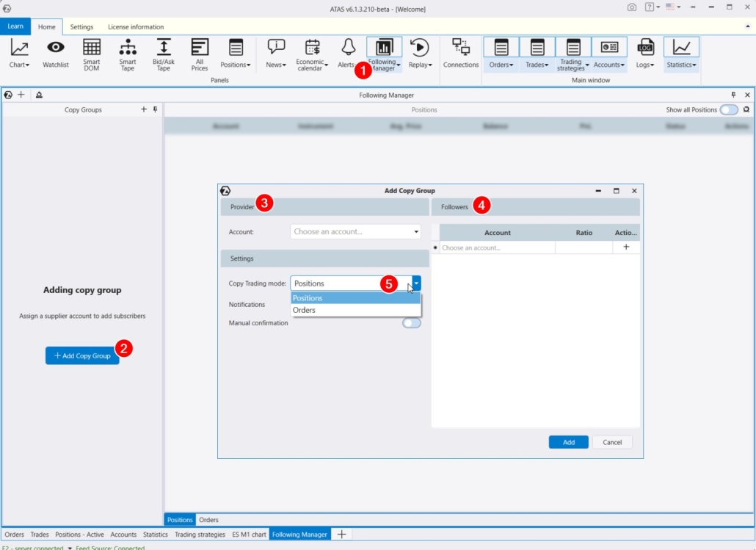Open the Smart DOM panel
The height and width of the screenshot is (550, 756).
click(x=92, y=54)
